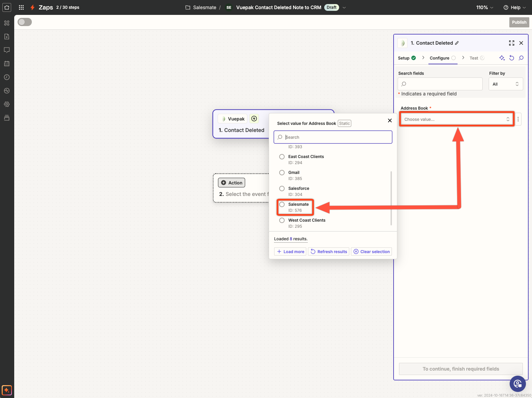This screenshot has height=398, width=532.
Task: Open the comments icon in left sidebar
Action: pyautogui.click(x=7, y=50)
